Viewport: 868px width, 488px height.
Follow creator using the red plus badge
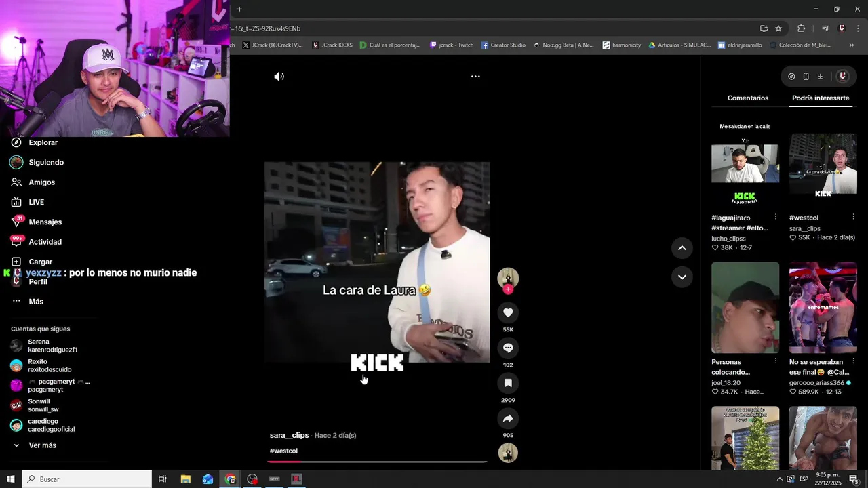click(508, 289)
